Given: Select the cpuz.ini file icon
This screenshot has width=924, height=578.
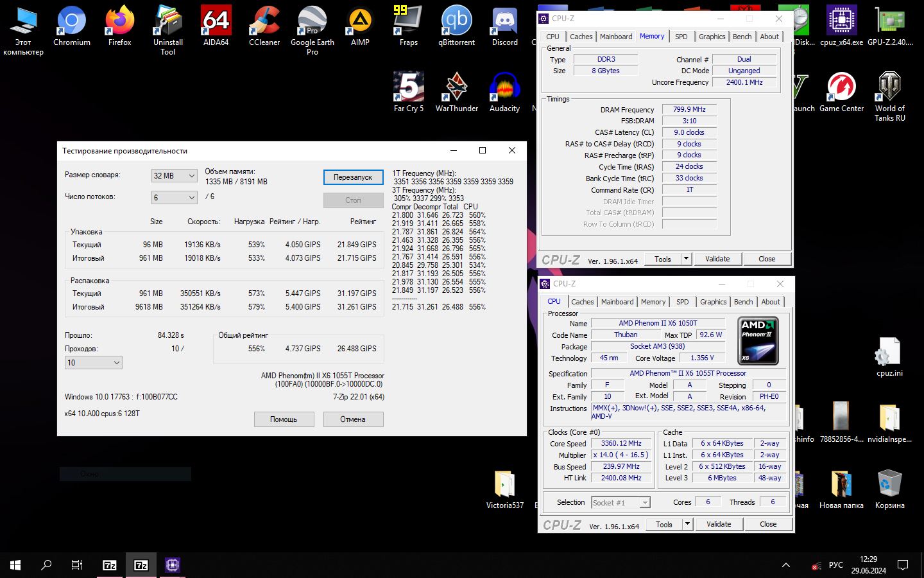Looking at the screenshot, I should (889, 356).
